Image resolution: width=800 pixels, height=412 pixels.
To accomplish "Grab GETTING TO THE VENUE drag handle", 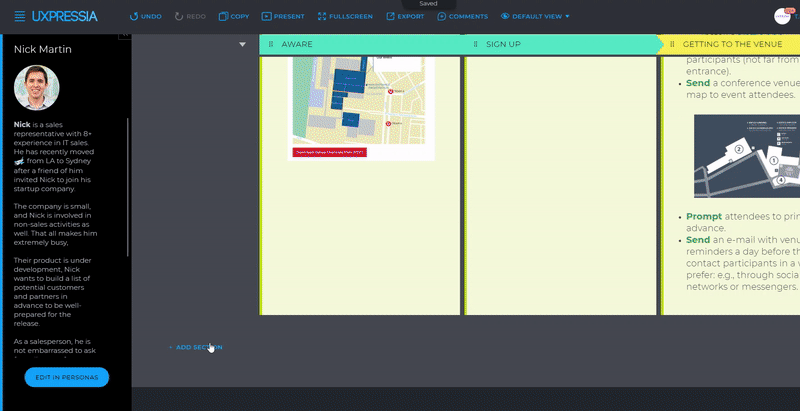I will click(672, 44).
